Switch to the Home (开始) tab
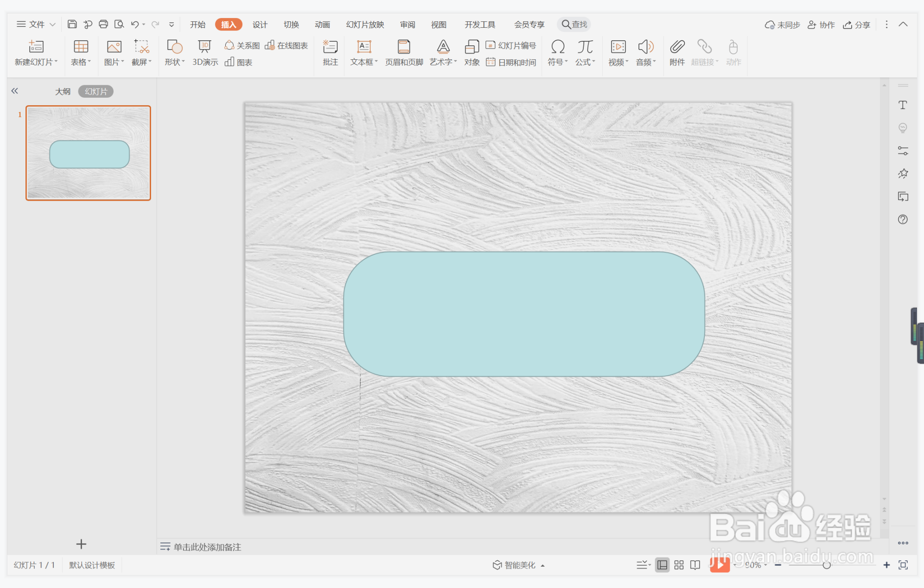 (198, 25)
